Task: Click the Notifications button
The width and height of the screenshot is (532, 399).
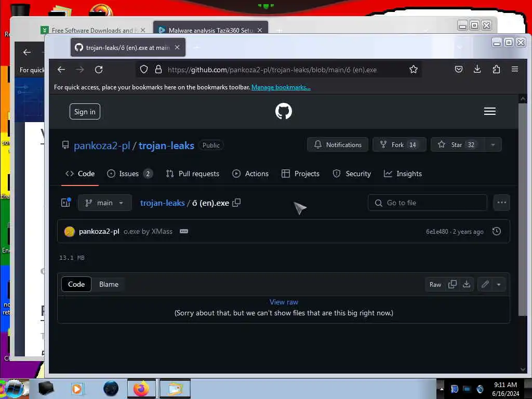Action: pos(338,145)
